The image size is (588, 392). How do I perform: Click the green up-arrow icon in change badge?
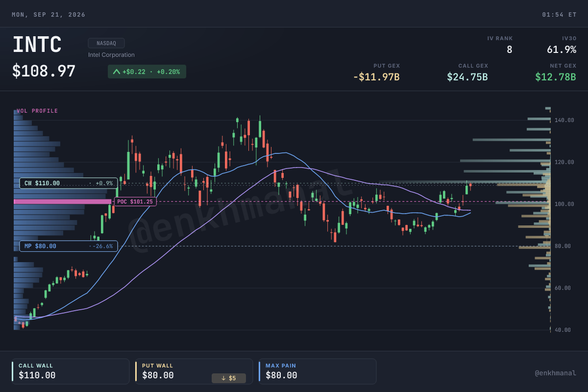click(117, 72)
